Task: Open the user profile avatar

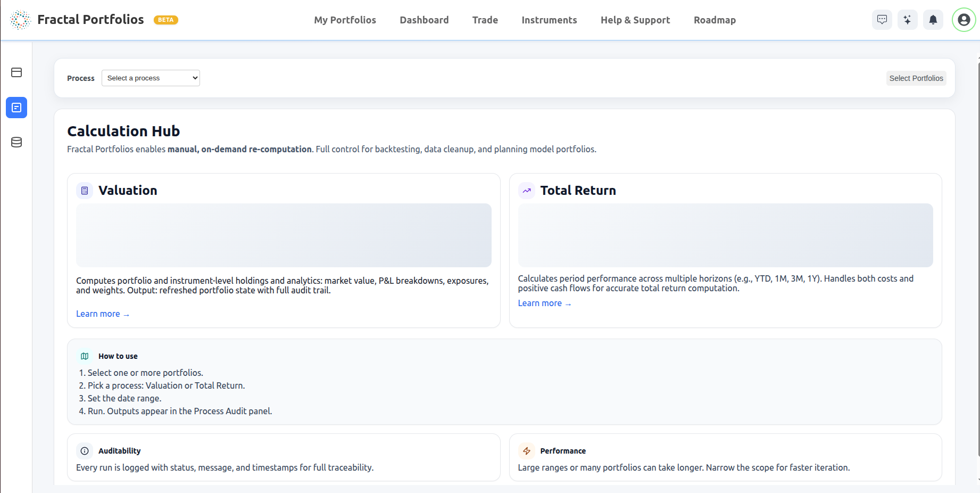Action: pos(964,20)
